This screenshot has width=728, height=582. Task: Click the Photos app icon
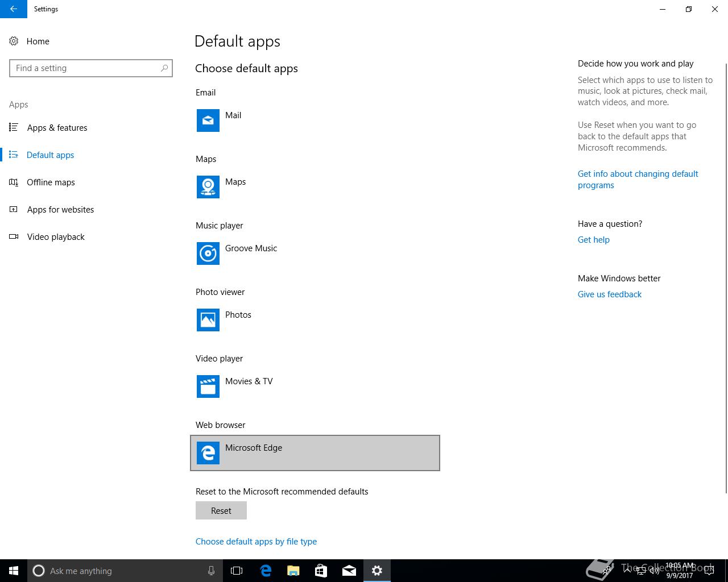point(208,320)
